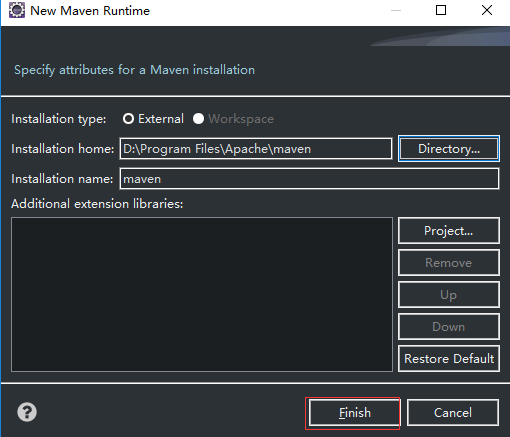Select the External installation type
510x437 pixels.
coord(153,119)
